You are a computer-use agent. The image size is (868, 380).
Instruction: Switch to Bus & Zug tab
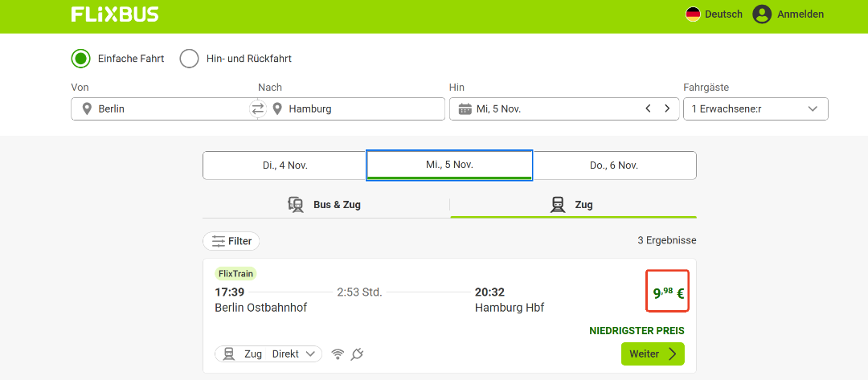325,205
